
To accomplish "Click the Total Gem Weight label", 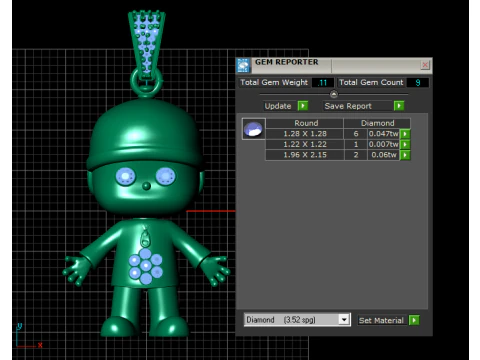I will pyautogui.click(x=274, y=82).
